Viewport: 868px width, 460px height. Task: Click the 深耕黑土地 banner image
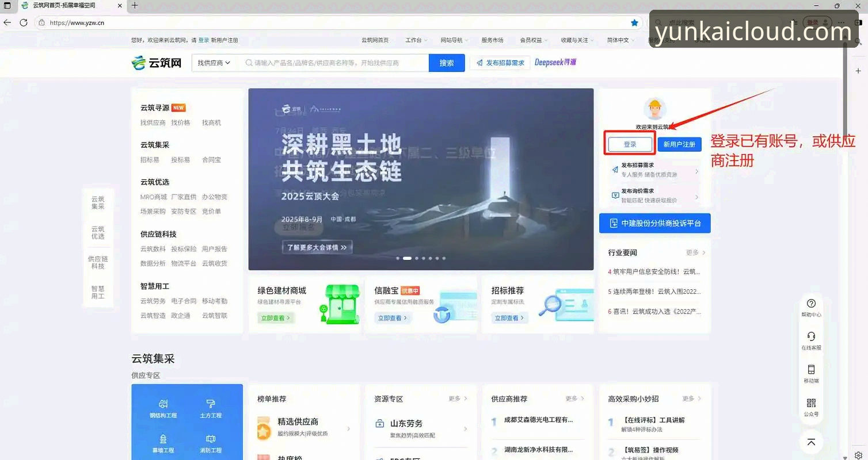421,179
